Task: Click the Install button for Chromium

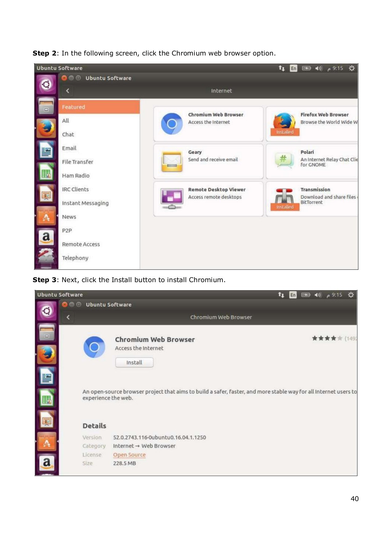Action: pyautogui.click(x=134, y=363)
